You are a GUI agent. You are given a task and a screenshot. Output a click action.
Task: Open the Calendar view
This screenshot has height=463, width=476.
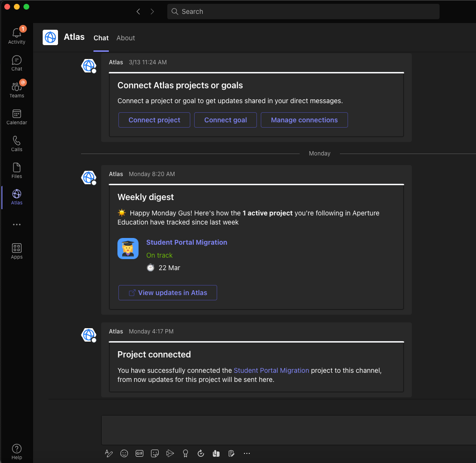click(17, 117)
